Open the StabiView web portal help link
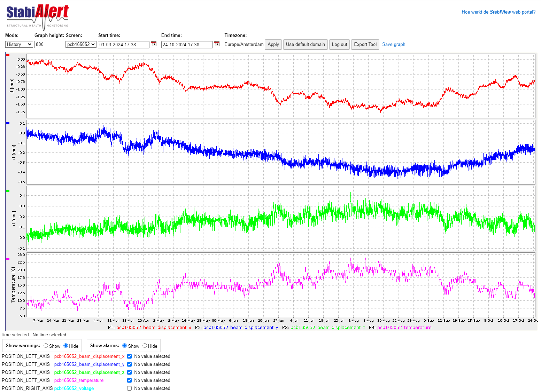 pyautogui.click(x=499, y=12)
